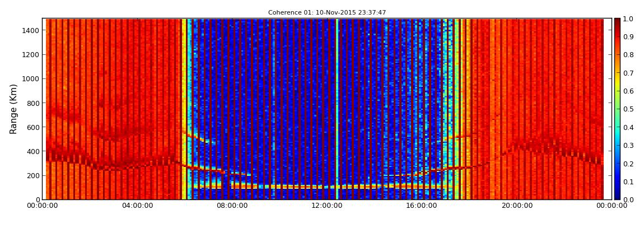Click the bright cyan vertical stripe near 12:30
644x228 pixels.
pyautogui.click(x=337, y=109)
